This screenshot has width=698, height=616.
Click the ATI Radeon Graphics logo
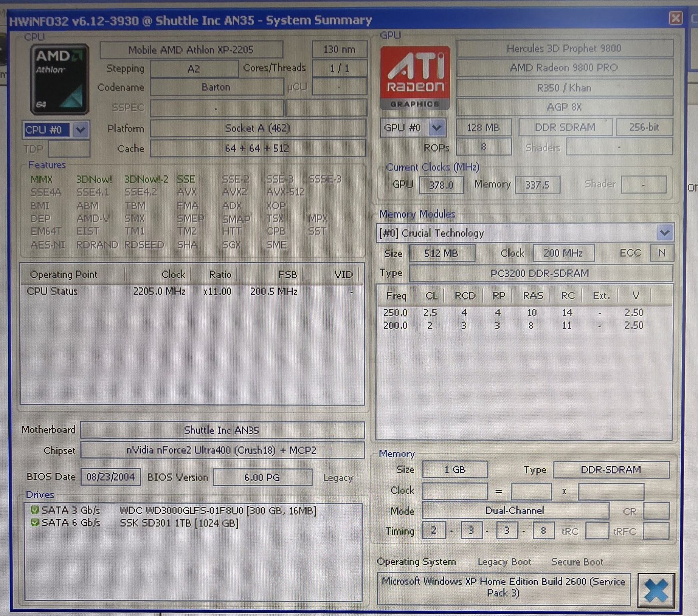[415, 78]
